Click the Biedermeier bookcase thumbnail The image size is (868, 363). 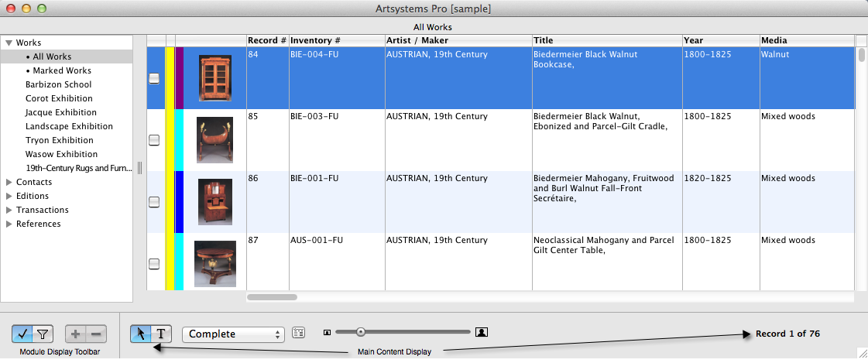pyautogui.click(x=214, y=77)
